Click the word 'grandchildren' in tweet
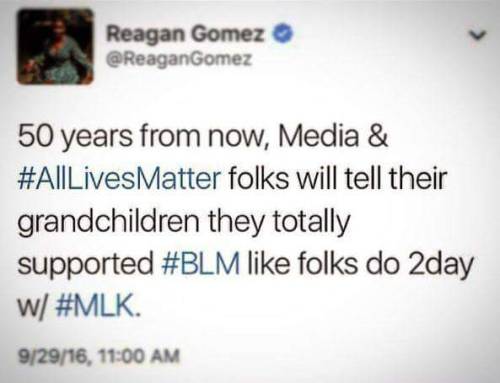This screenshot has height=383, width=500. (108, 223)
